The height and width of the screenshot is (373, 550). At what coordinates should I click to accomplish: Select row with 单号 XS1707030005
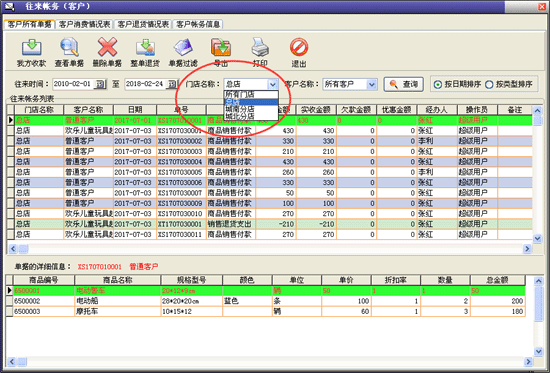click(x=269, y=172)
